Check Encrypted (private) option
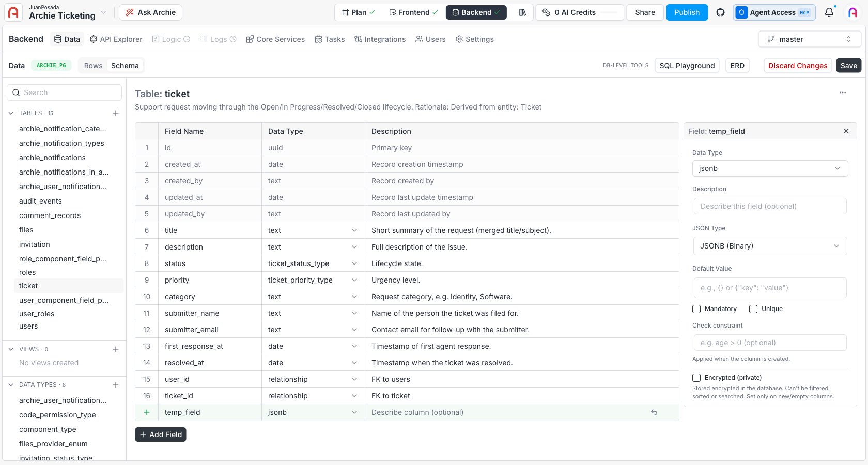868x465 pixels. coord(696,378)
